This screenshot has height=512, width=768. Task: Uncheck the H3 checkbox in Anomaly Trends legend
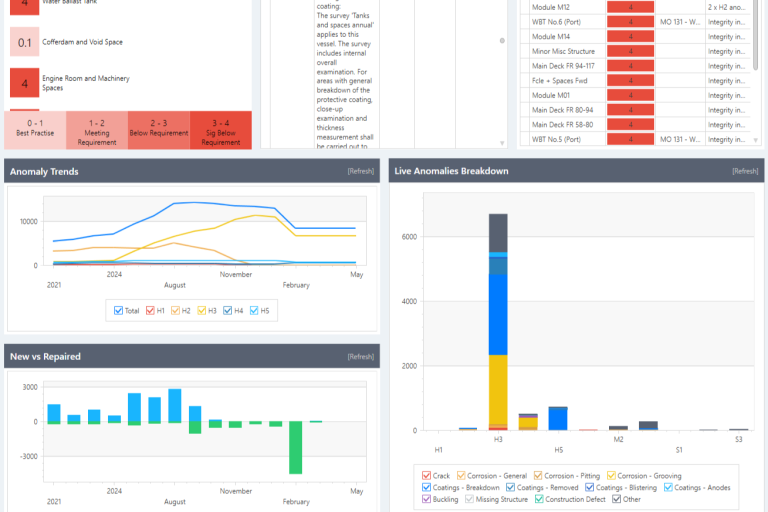[200, 311]
